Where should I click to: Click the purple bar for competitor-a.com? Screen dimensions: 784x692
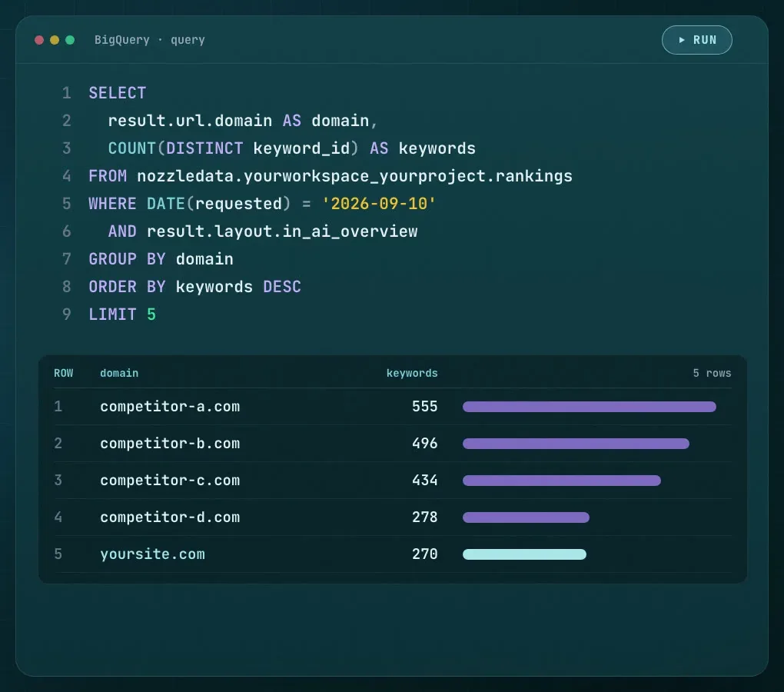(x=590, y=407)
